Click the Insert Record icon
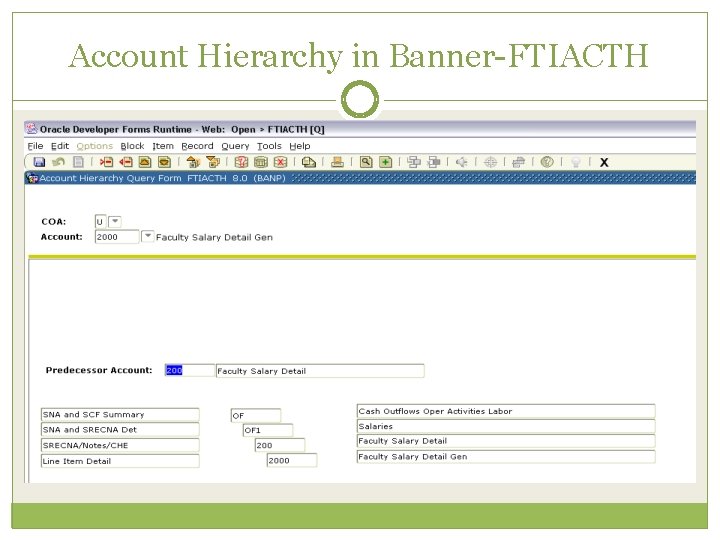The image size is (720, 540). 107,162
